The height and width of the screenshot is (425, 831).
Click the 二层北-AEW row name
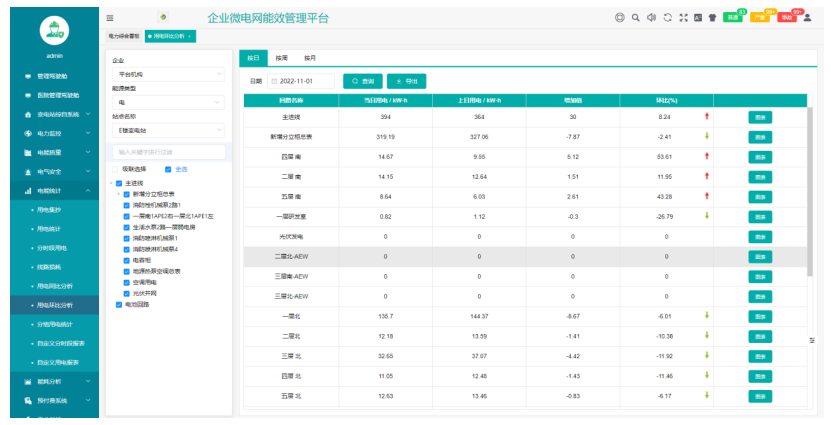pyautogui.click(x=291, y=256)
